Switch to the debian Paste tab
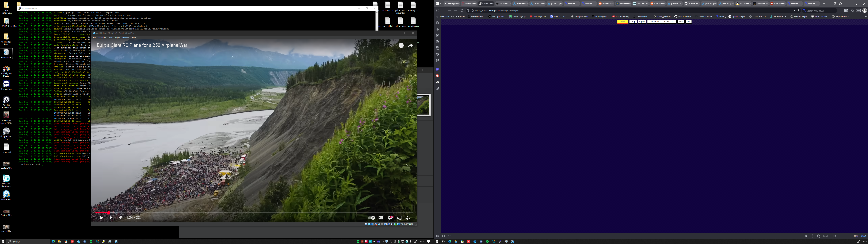Viewport: 868px width, 244px height. [x=469, y=4]
